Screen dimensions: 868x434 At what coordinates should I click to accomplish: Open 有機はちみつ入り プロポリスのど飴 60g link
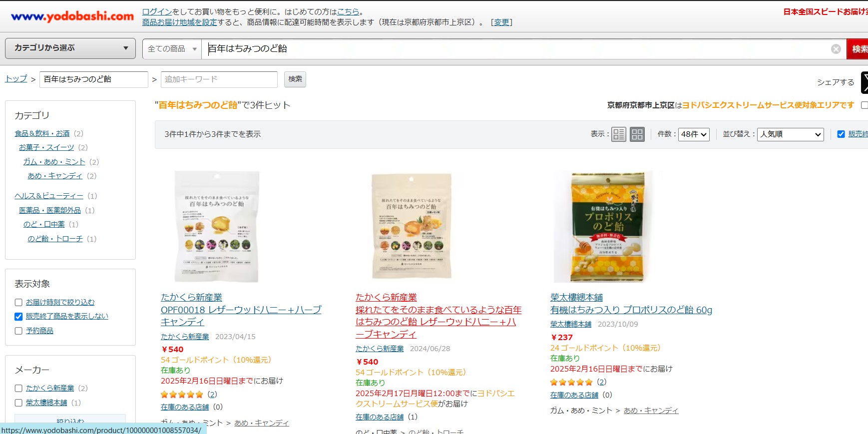631,310
